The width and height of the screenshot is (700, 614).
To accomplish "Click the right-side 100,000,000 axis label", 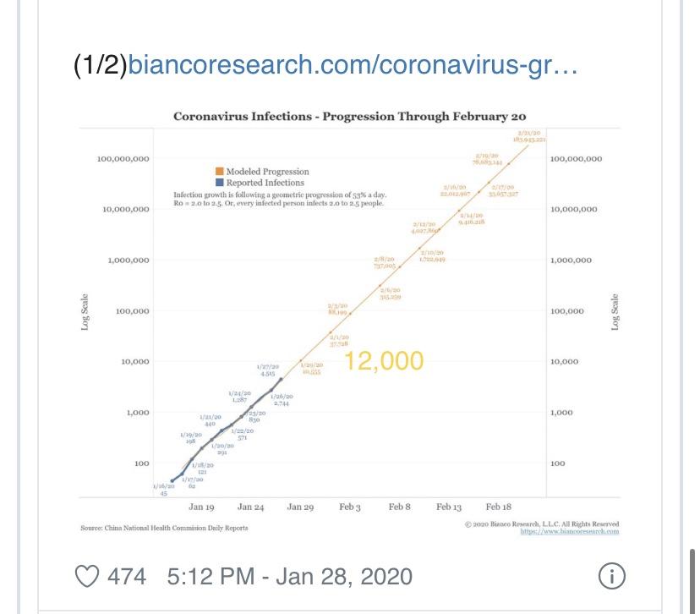I will point(576,158).
